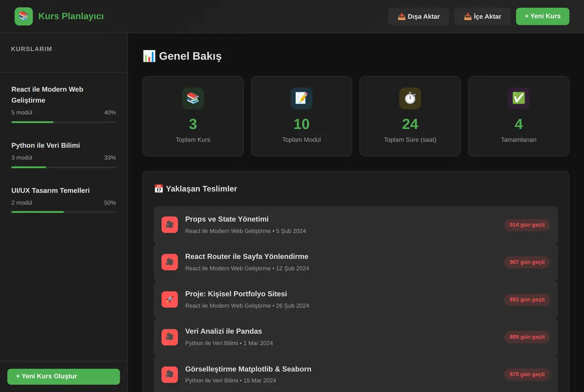Click the video icon beside React Router ile Sayfa Yönlendirme
Image resolution: width=584 pixels, height=392 pixels.
click(170, 262)
